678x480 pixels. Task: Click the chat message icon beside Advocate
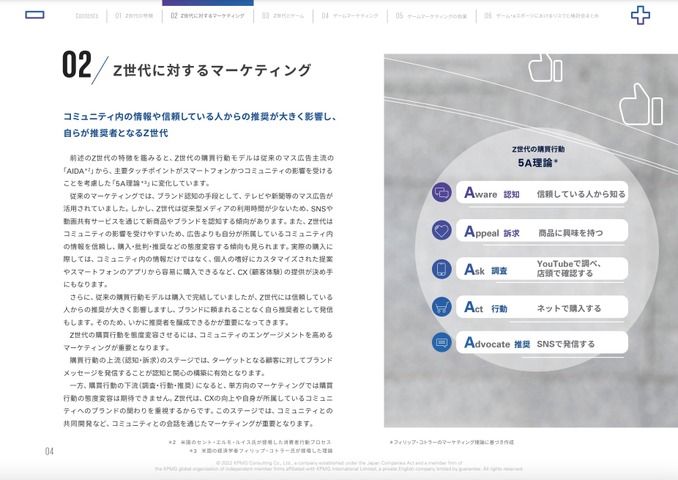pos(442,343)
